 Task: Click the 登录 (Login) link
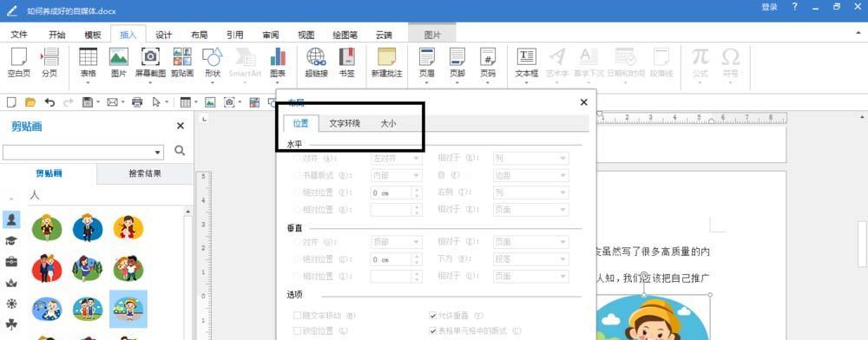tap(769, 7)
